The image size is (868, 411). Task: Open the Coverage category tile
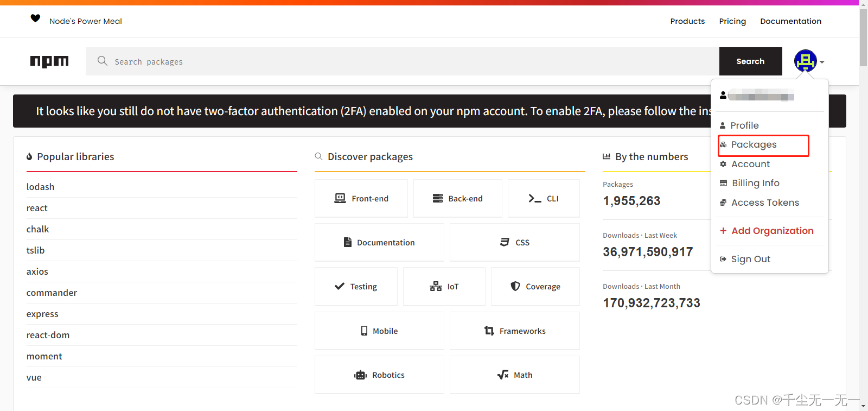[x=535, y=286]
